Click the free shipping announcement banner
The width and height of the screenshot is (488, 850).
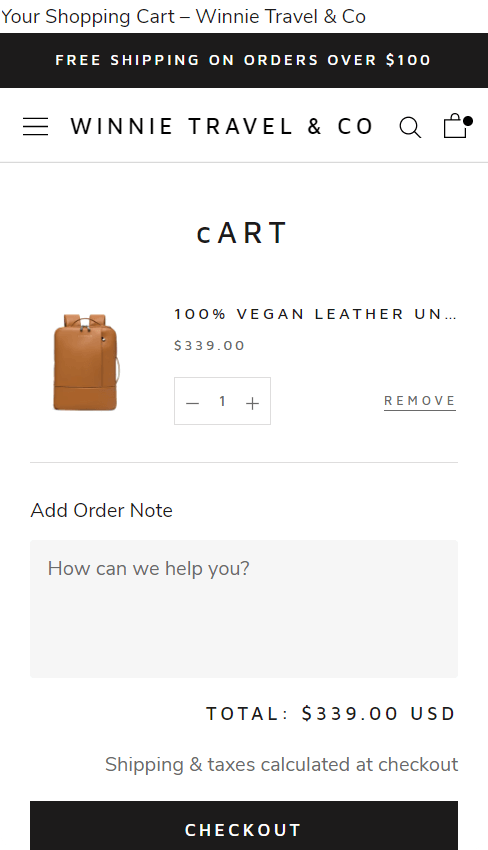(x=244, y=60)
